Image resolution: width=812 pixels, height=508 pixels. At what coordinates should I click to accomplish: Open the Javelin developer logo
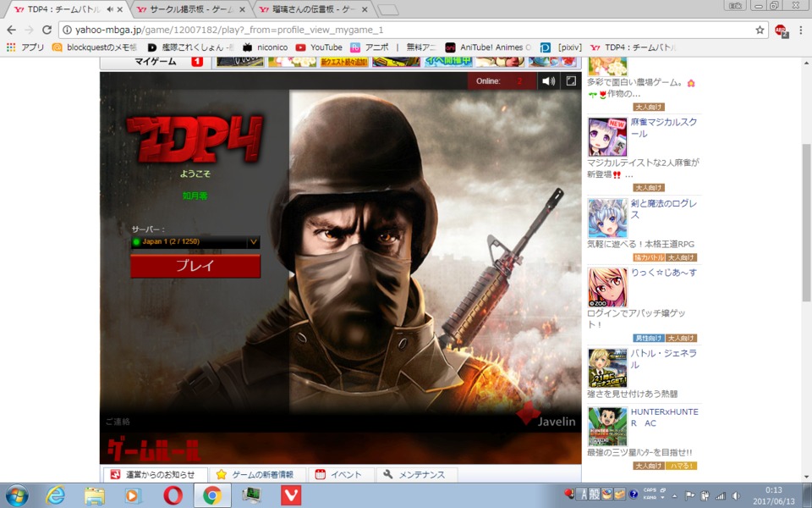546,416
